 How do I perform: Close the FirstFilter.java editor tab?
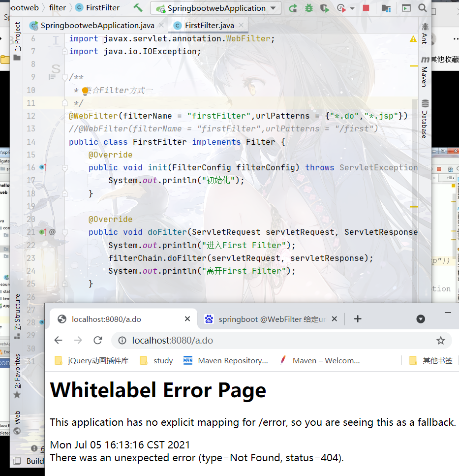point(241,25)
